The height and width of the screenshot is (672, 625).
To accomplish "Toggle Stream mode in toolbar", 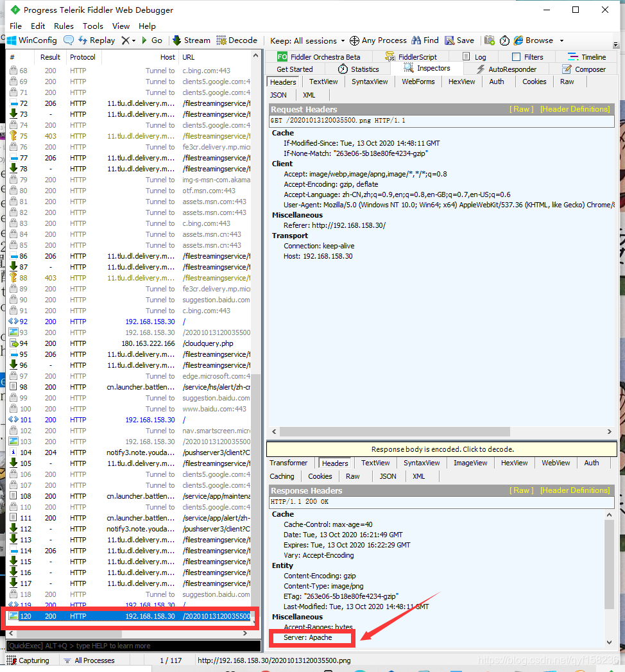I will pos(191,40).
